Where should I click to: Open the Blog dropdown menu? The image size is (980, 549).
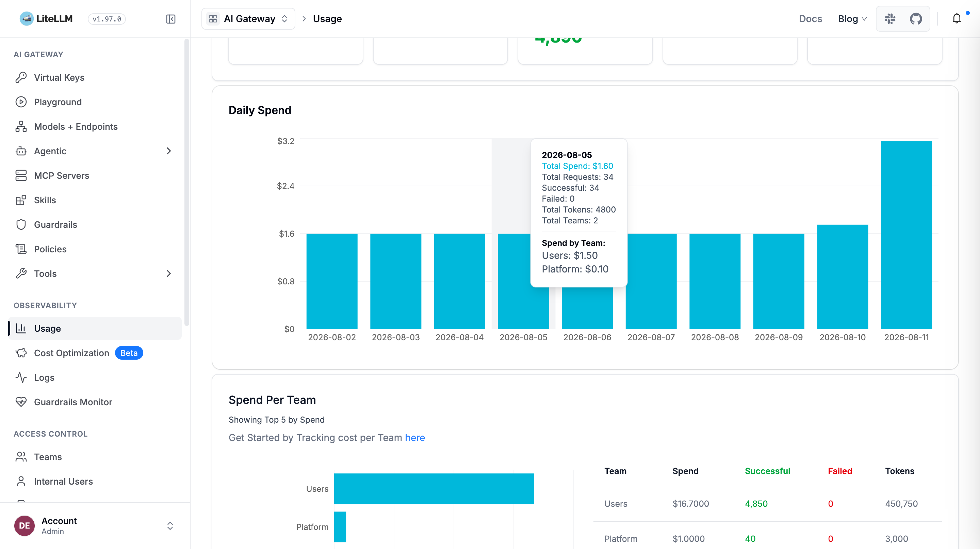click(852, 19)
